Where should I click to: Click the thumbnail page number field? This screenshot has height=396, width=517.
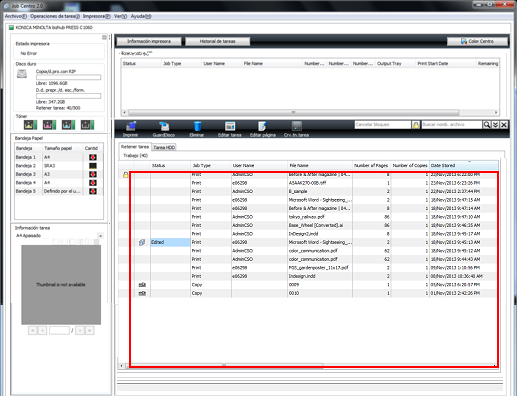[x=59, y=330]
